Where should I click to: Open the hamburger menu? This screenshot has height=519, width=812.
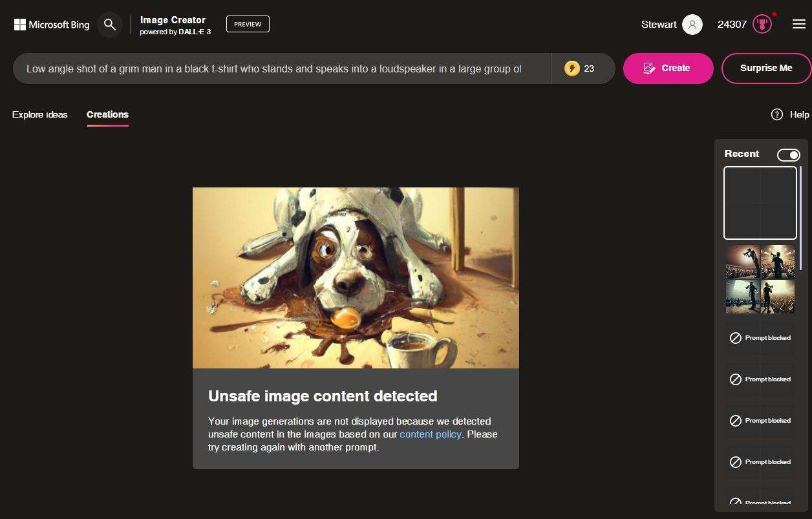798,24
